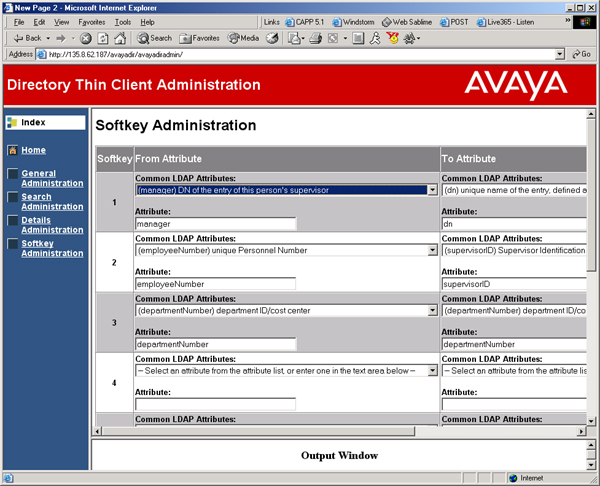Open Softkey 3 departmentNumber From dropdown
This screenshot has width=600, height=486.
[432, 310]
